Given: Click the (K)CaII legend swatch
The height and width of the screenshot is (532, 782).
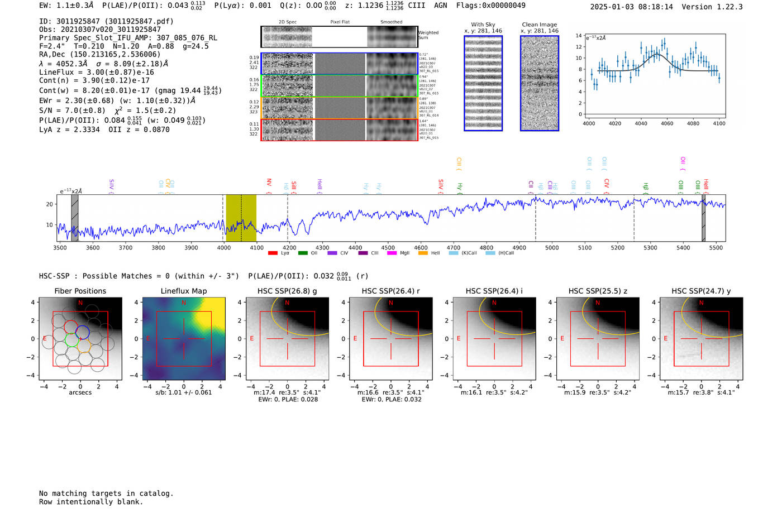Looking at the screenshot, I should click(x=454, y=253).
